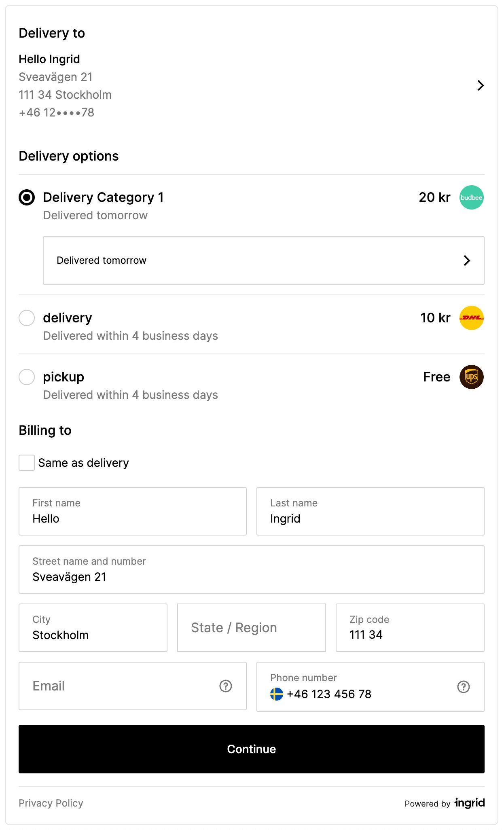
Task: Focus the State / Region field
Action: click(x=251, y=628)
